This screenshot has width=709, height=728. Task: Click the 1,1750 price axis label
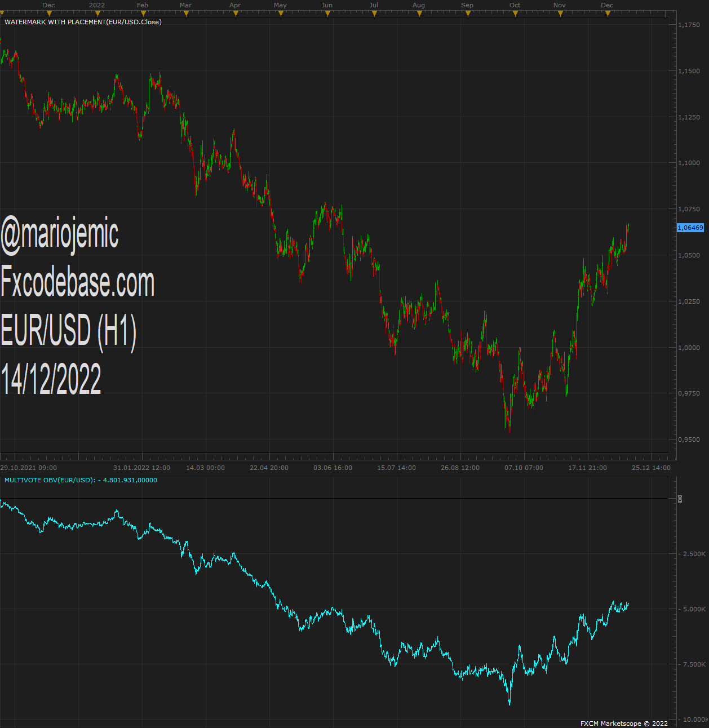point(689,25)
